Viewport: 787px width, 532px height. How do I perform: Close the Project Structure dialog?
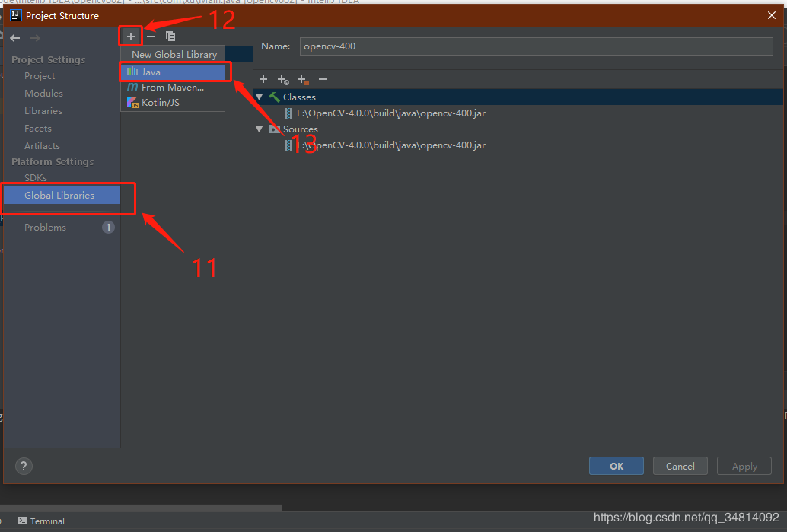click(772, 15)
